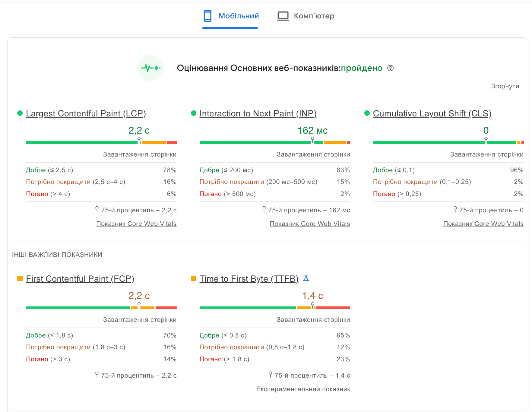
Task: Click the experimental flask icon next to TTFB
Action: 306,278
